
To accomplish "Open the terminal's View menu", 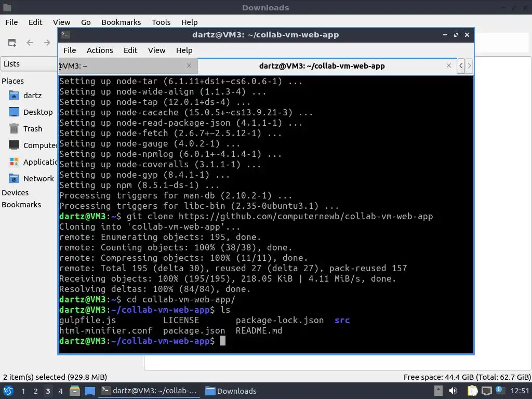I will (156, 50).
